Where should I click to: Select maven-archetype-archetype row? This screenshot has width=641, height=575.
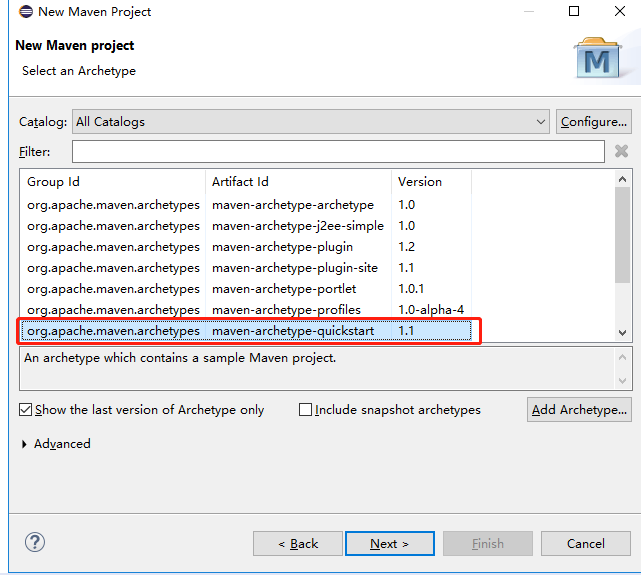point(246,205)
